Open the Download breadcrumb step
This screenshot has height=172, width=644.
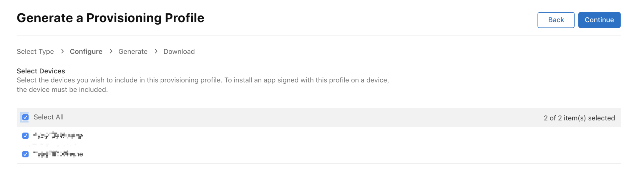click(179, 51)
